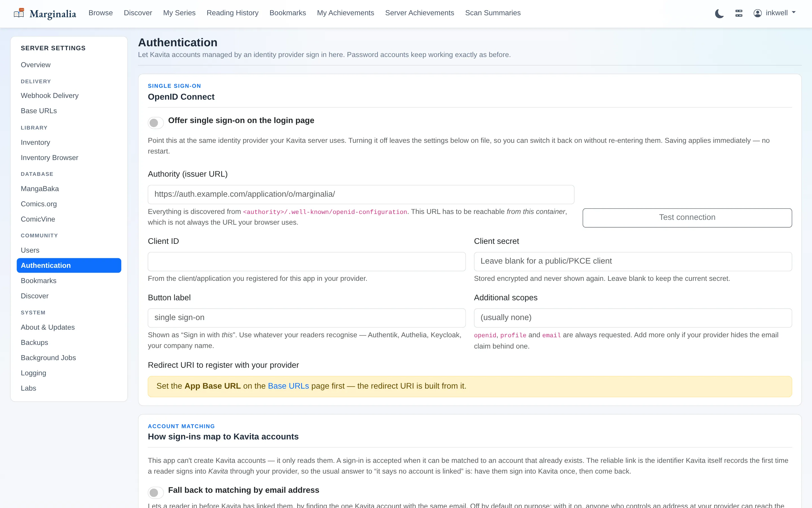Open Users in Community section

click(x=69, y=250)
